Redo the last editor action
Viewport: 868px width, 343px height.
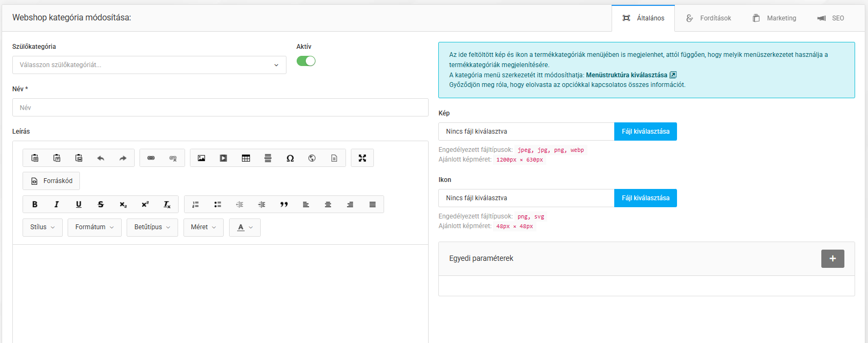point(123,158)
